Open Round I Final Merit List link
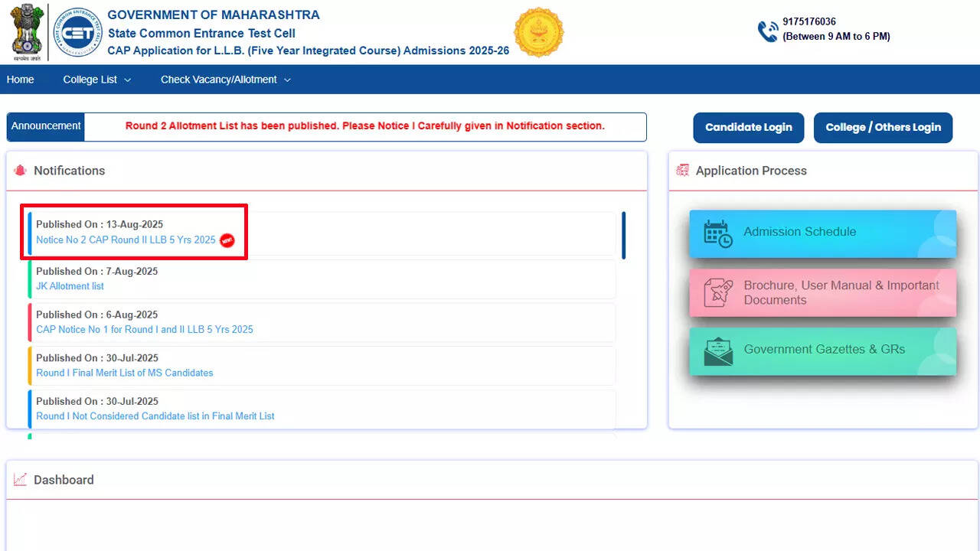The width and height of the screenshot is (980, 551). point(124,373)
